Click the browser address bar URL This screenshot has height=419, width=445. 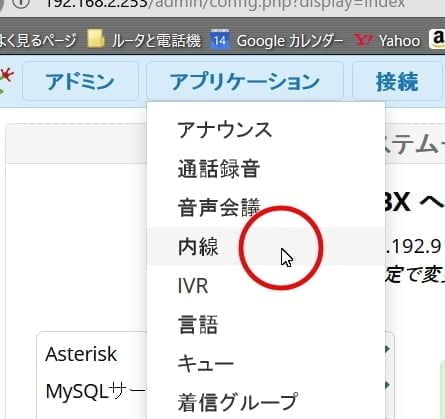(225, 4)
